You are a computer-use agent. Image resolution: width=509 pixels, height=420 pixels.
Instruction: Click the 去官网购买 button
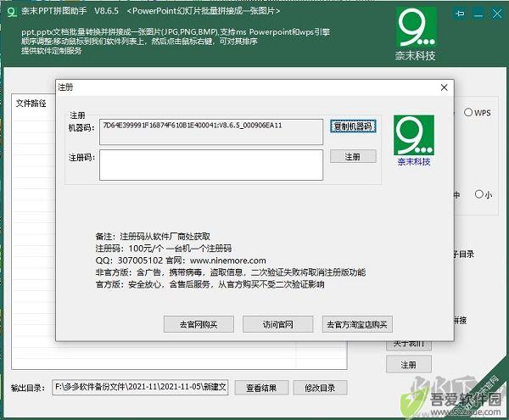199,324
